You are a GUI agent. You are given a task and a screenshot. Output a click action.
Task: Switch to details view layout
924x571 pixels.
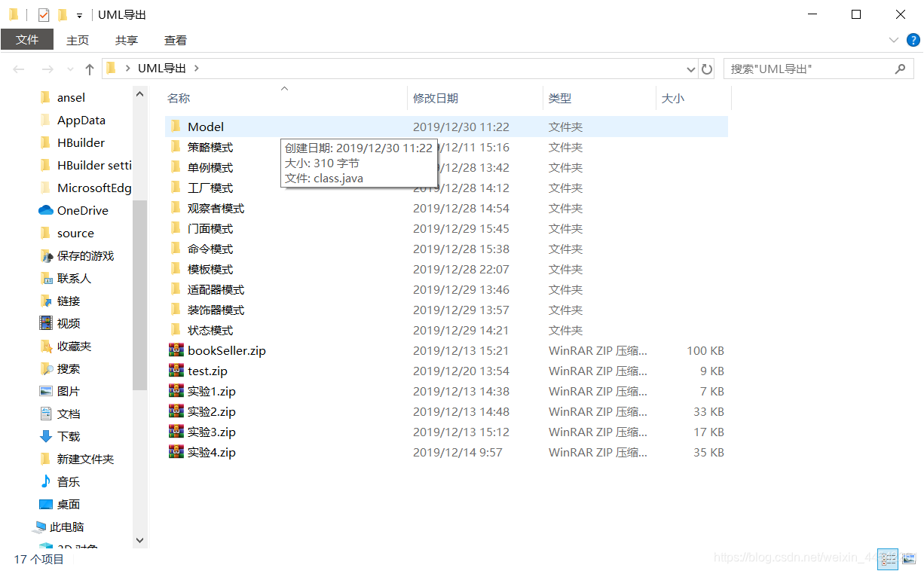pyautogui.click(x=888, y=559)
